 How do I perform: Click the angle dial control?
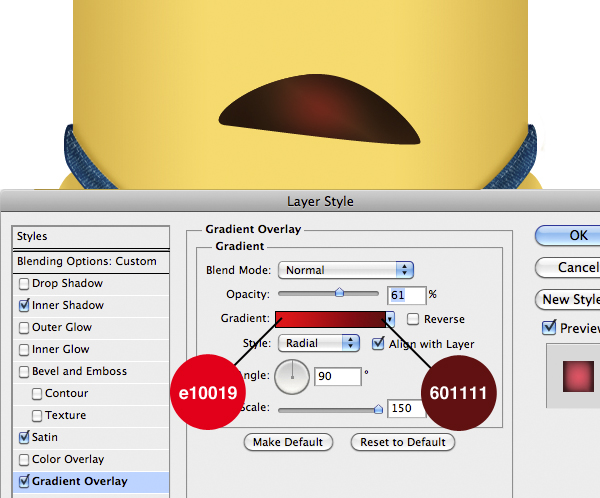293,377
